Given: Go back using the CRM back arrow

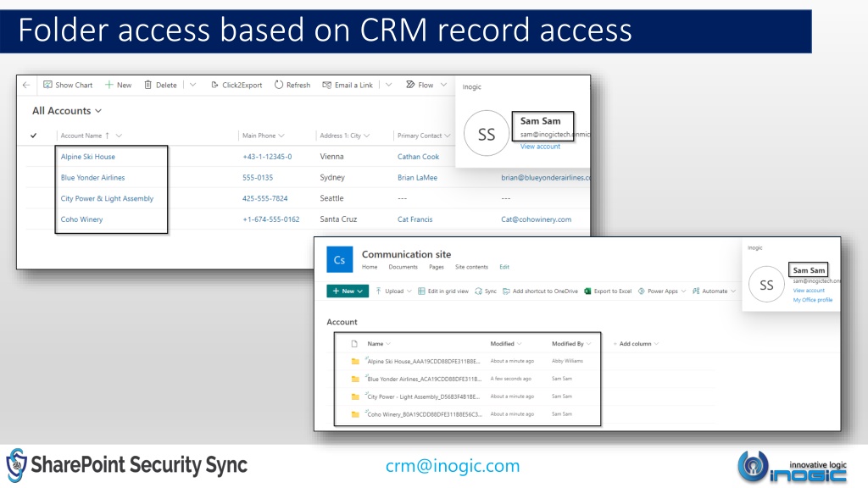Looking at the screenshot, I should [26, 85].
